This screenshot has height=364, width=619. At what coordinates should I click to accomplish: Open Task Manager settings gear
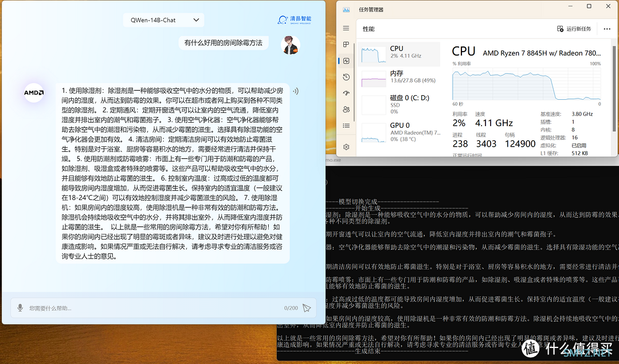tap(346, 147)
